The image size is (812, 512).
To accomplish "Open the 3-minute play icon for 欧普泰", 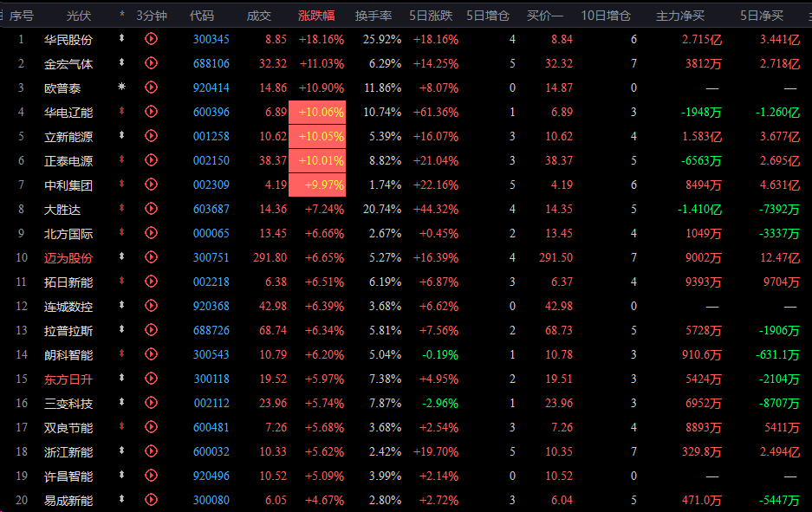I will click(152, 87).
